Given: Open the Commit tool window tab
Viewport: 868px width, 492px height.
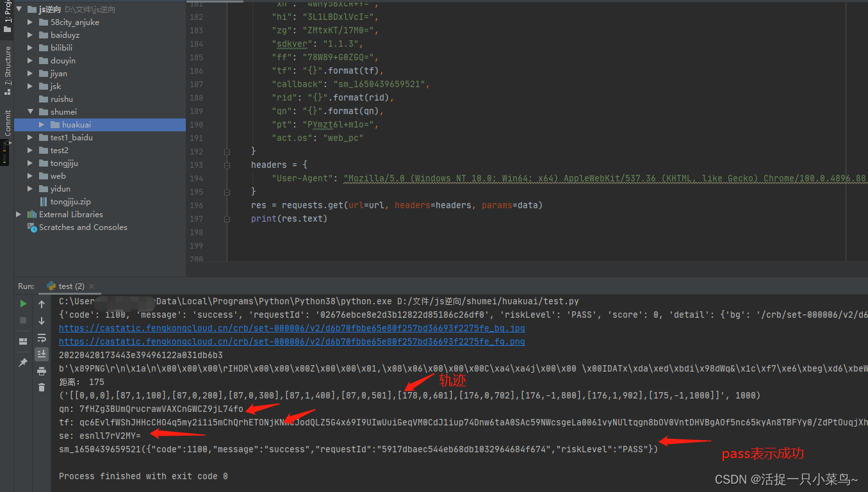Looking at the screenshot, I should pyautogui.click(x=8, y=122).
